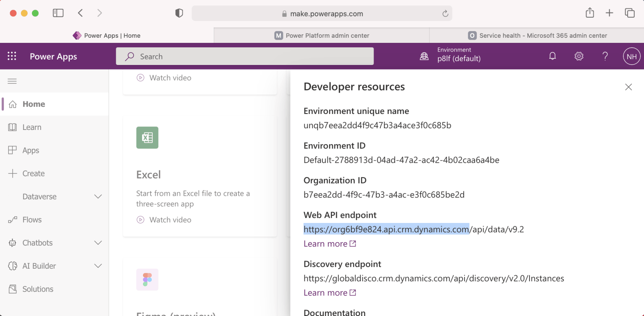Toggle Safari sidebar button
644x316 pixels.
click(58, 13)
